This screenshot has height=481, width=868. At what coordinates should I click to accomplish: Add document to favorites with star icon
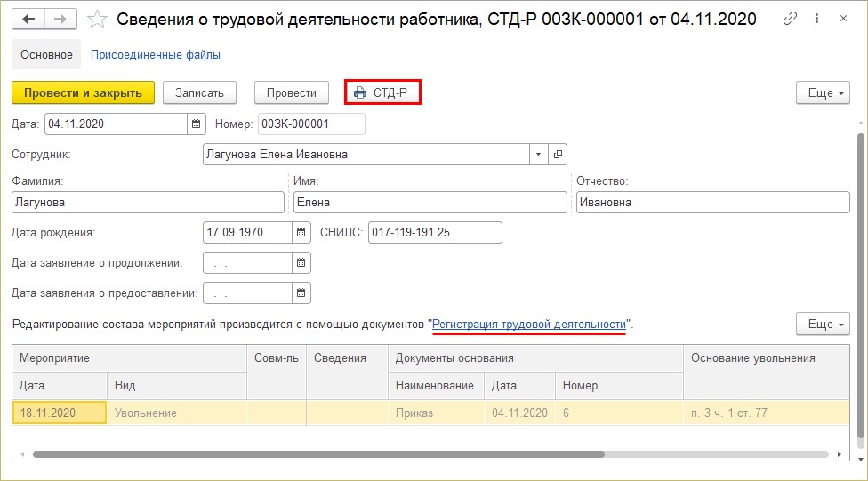[98, 20]
